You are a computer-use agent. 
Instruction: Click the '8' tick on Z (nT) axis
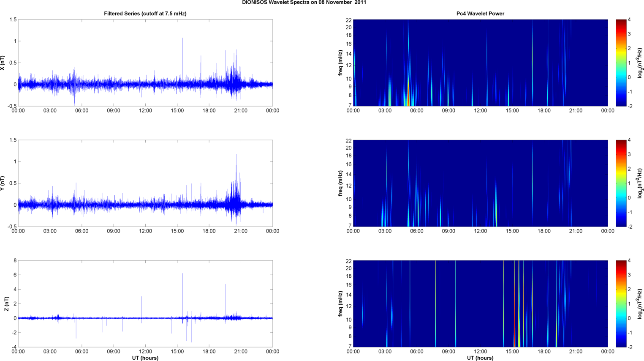15,260
